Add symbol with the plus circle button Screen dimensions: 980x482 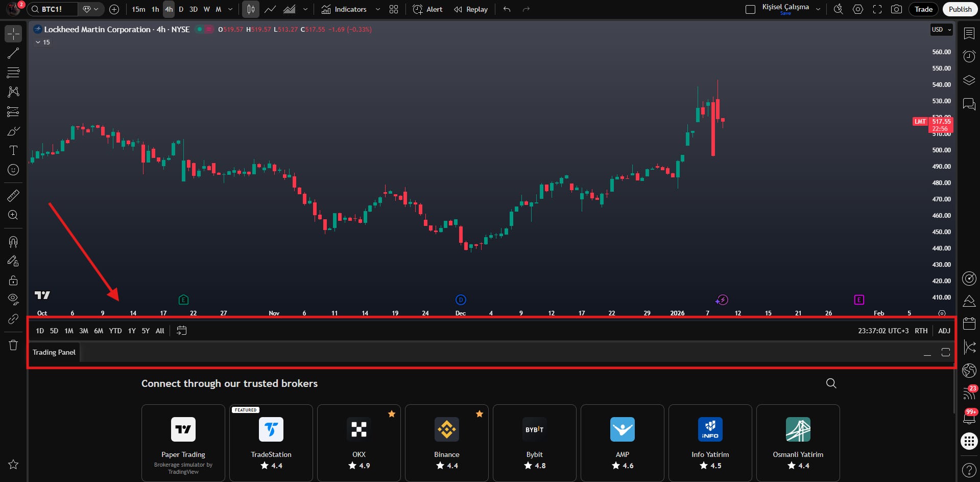114,9
